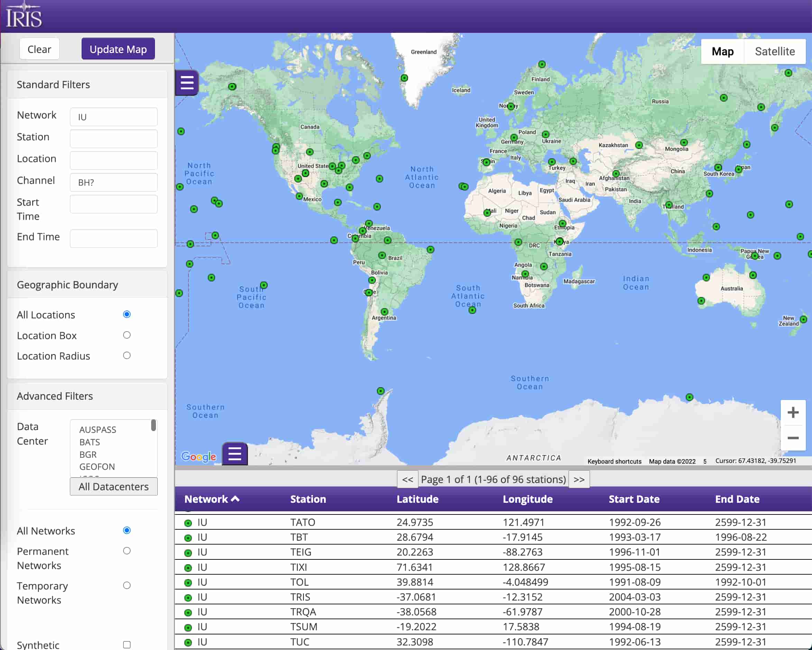
Task: Click the IRIS logo
Action: point(24,16)
